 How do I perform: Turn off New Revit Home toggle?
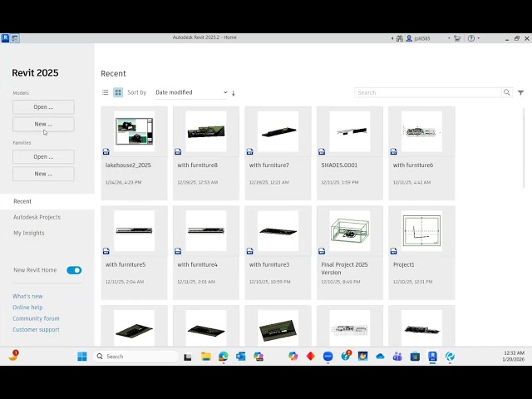point(74,270)
